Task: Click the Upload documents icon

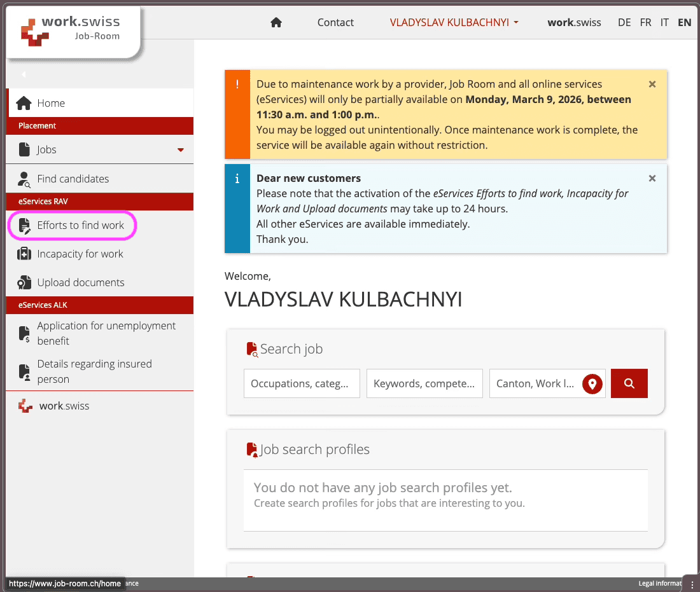Action: 24,283
